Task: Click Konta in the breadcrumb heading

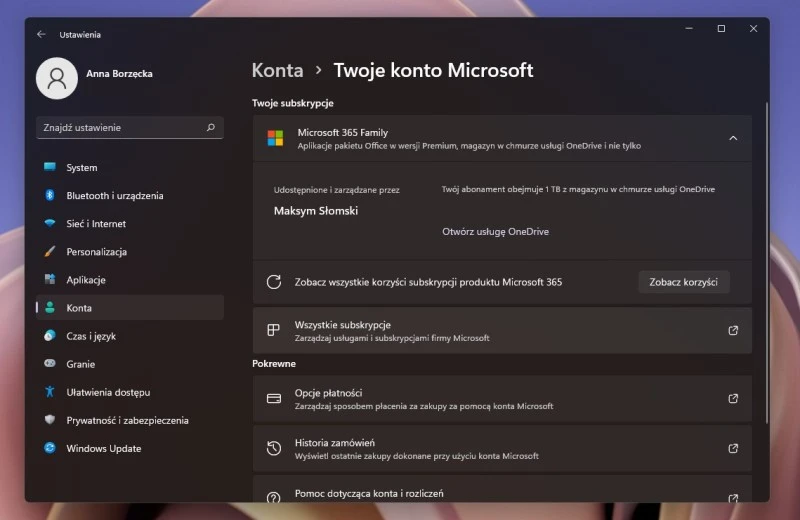Action: coord(278,70)
